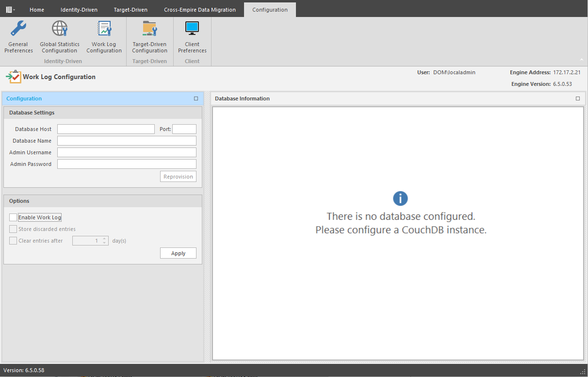Select the Target-Driven Configuration icon
Image resolution: width=588 pixels, height=377 pixels.
[x=149, y=36]
